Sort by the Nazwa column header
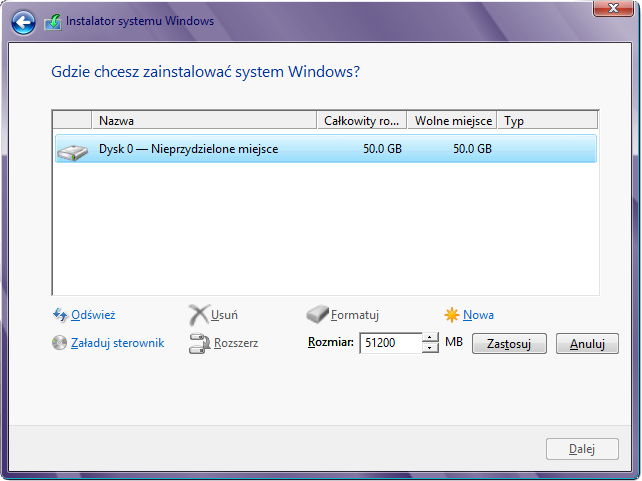The width and height of the screenshot is (642, 481). click(204, 120)
